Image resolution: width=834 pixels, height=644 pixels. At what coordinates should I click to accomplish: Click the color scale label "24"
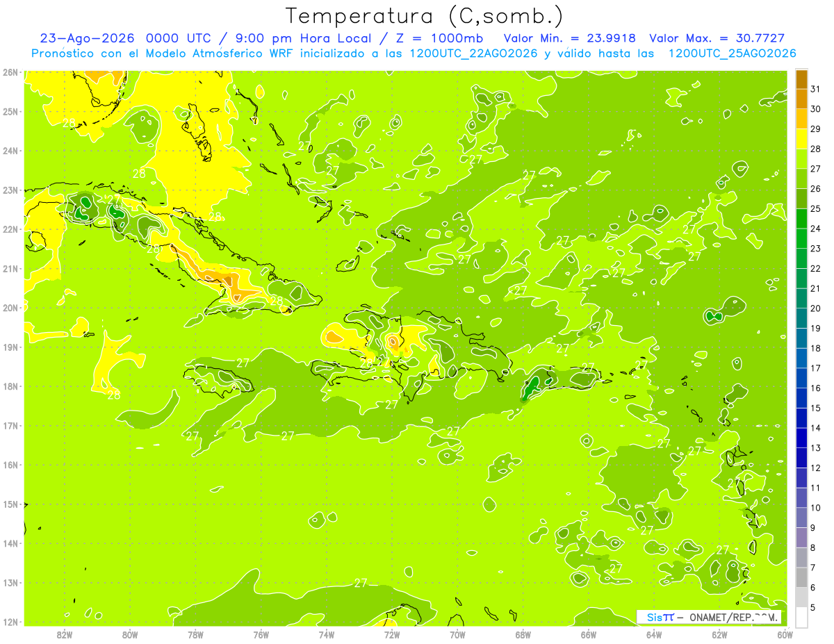(x=816, y=229)
